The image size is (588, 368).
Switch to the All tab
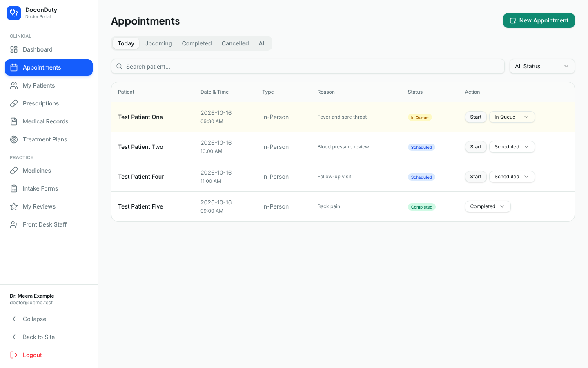click(x=262, y=43)
